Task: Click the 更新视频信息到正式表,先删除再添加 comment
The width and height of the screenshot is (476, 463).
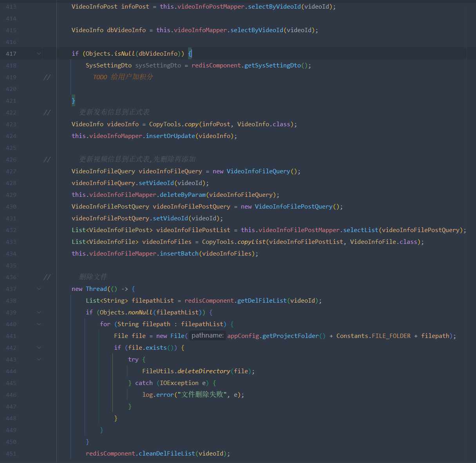Action: pyautogui.click(x=138, y=160)
